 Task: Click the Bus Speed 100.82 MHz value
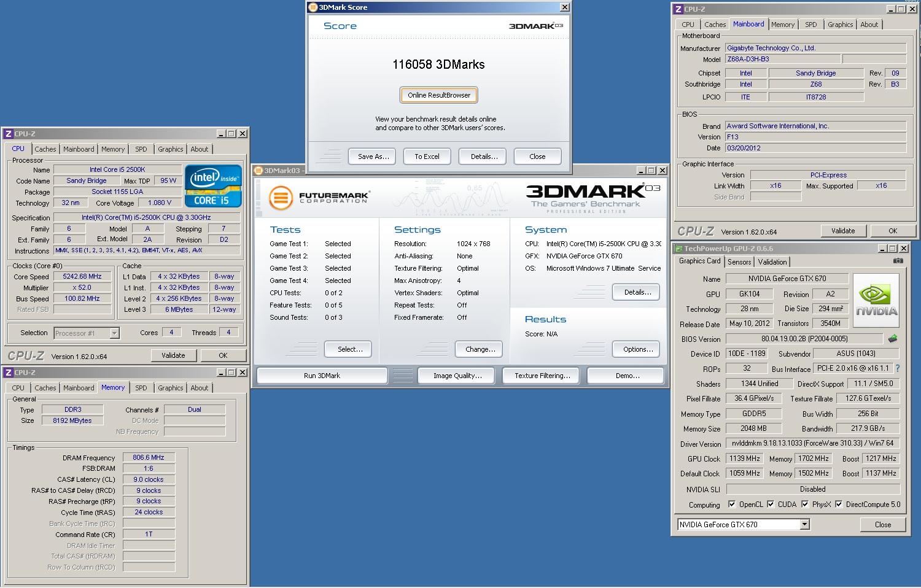(x=82, y=299)
